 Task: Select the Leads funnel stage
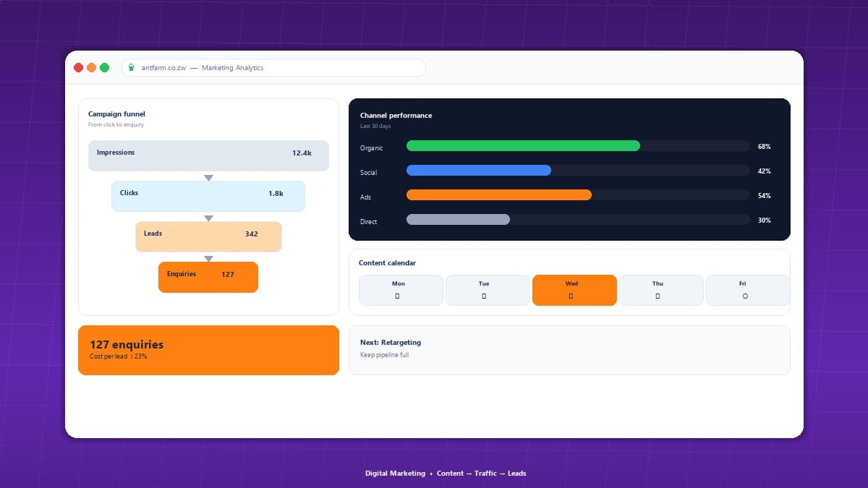point(208,236)
